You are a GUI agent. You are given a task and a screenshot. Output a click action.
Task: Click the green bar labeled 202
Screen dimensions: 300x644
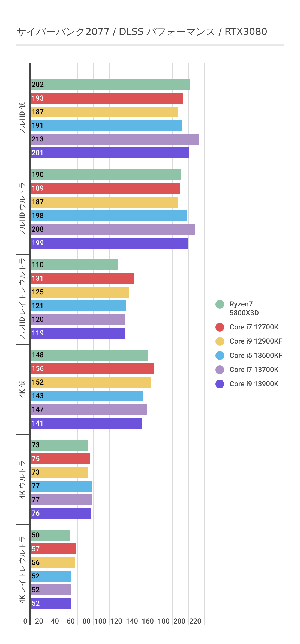coord(110,85)
